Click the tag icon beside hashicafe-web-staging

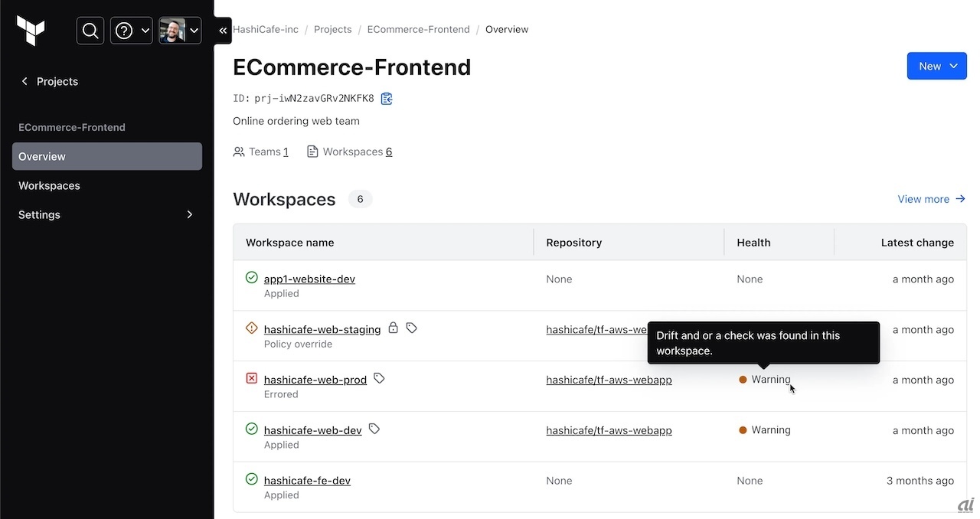tap(412, 328)
